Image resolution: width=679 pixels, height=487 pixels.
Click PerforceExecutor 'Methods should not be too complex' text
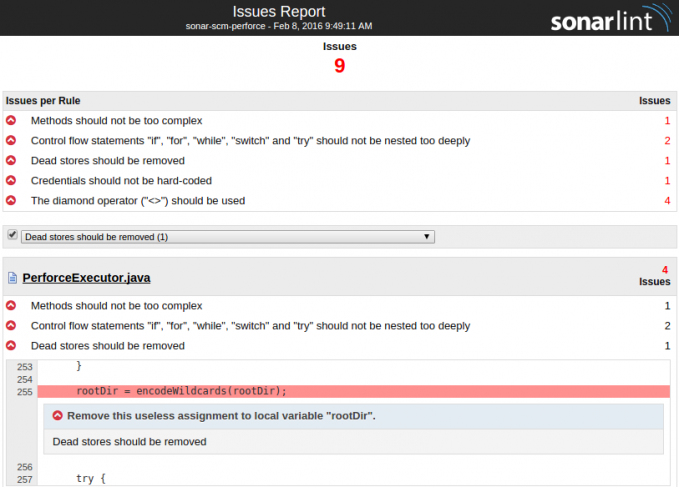[116, 306]
